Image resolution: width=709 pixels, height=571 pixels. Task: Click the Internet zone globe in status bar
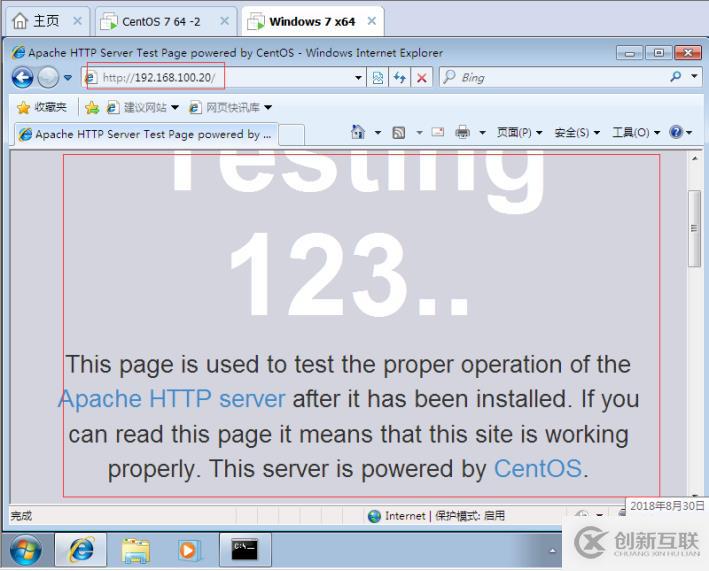click(x=374, y=516)
